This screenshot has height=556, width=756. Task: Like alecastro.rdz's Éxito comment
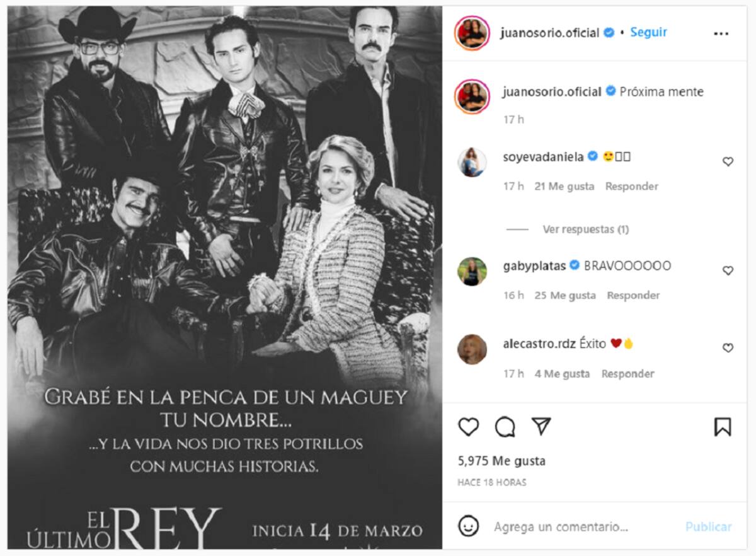(728, 348)
